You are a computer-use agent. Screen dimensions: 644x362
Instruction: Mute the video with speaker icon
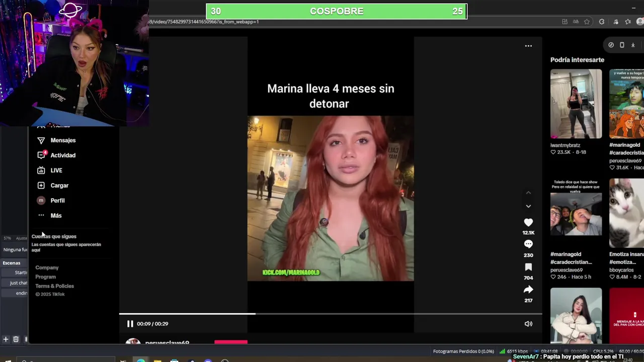point(528,324)
